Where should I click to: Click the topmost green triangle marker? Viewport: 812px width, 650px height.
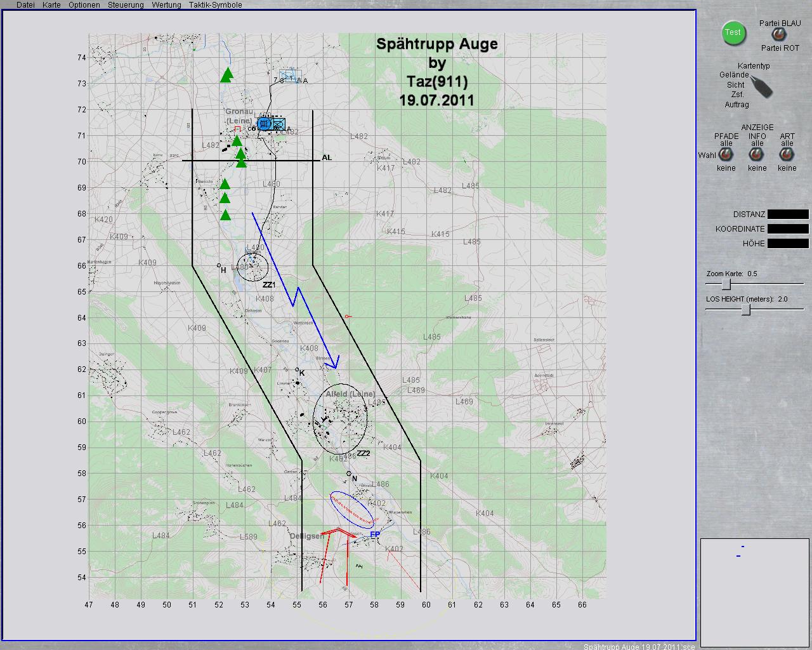tap(227, 75)
